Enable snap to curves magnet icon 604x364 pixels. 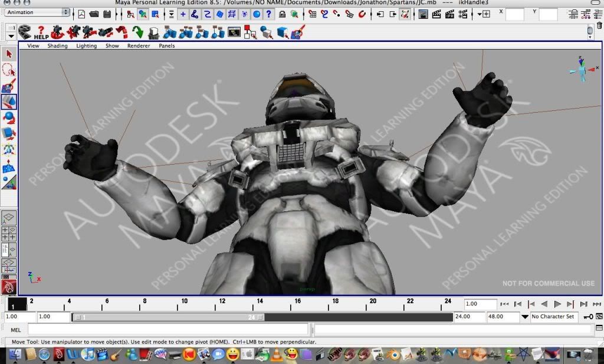(x=325, y=14)
